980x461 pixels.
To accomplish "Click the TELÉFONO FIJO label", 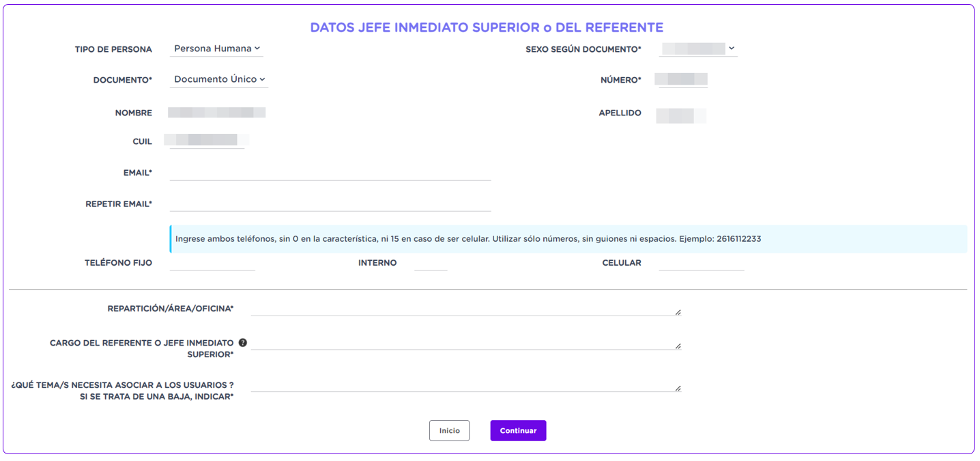I will coord(118,263).
